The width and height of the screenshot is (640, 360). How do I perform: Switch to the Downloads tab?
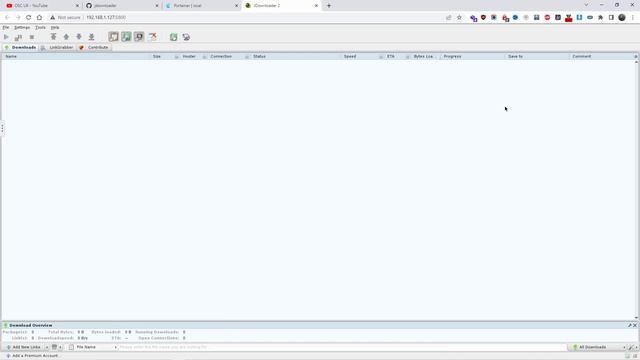pyautogui.click(x=20, y=47)
